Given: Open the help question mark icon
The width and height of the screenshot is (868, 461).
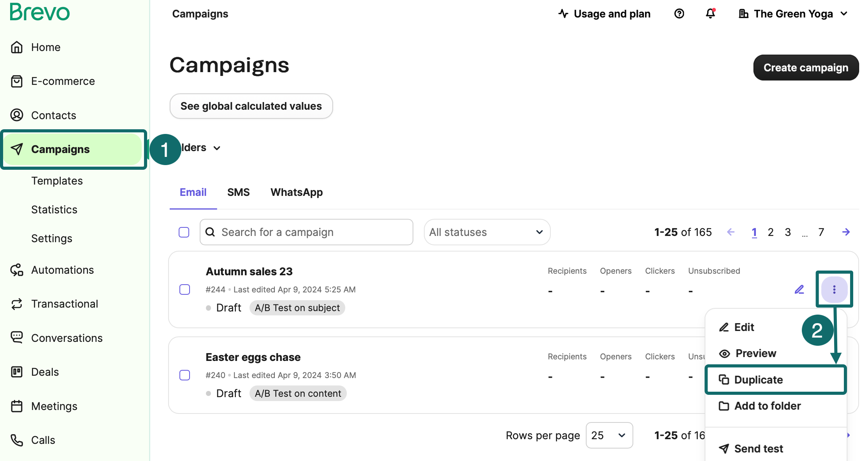Looking at the screenshot, I should pos(679,14).
